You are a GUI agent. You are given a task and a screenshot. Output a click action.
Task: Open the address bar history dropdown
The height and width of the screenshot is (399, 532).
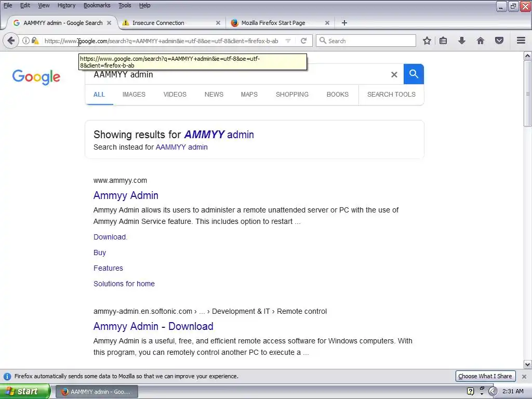pyautogui.click(x=288, y=41)
